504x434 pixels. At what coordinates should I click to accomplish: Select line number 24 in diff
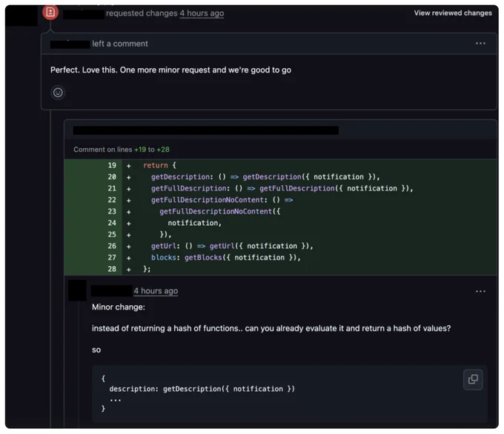click(x=111, y=223)
